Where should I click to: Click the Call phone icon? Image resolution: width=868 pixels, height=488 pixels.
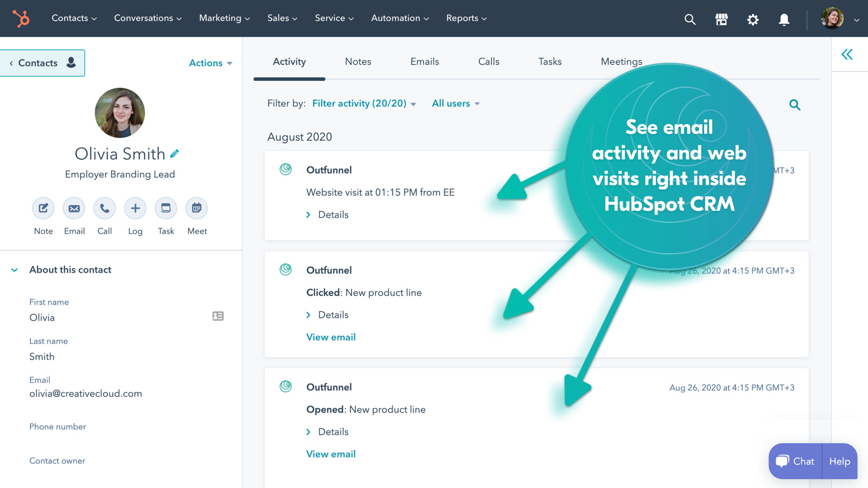[x=105, y=208]
